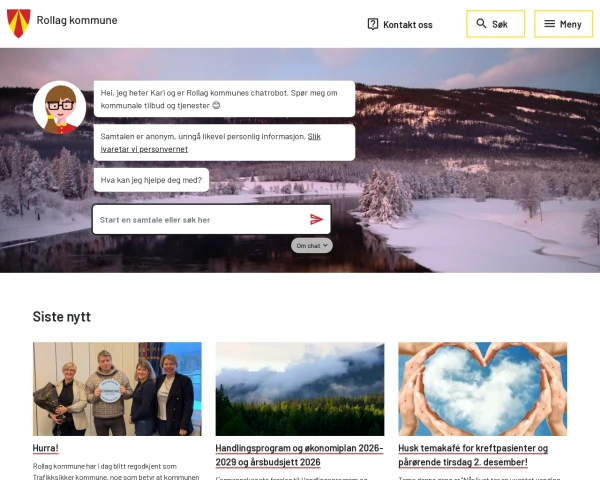Expand the Om chat dropdown
The height and width of the screenshot is (480, 600).
[311, 245]
